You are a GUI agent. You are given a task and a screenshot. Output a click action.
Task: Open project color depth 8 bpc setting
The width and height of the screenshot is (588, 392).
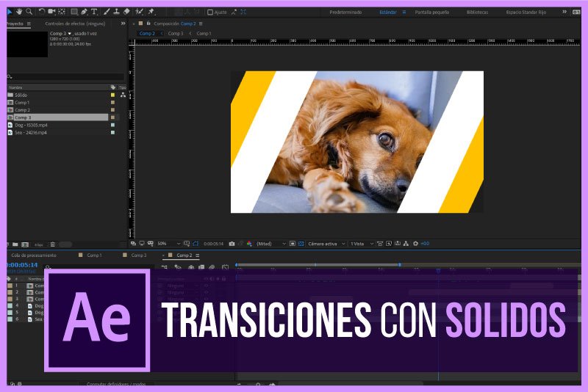coord(39,244)
